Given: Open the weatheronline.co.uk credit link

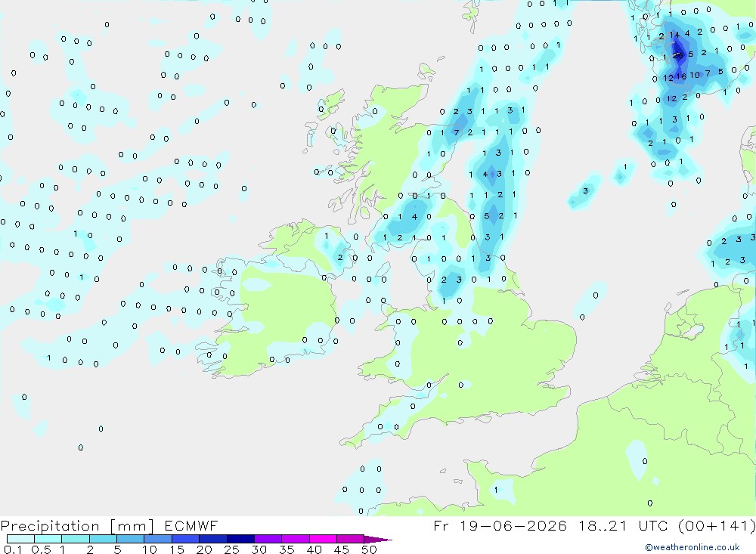Looking at the screenshot, I should point(692,547).
